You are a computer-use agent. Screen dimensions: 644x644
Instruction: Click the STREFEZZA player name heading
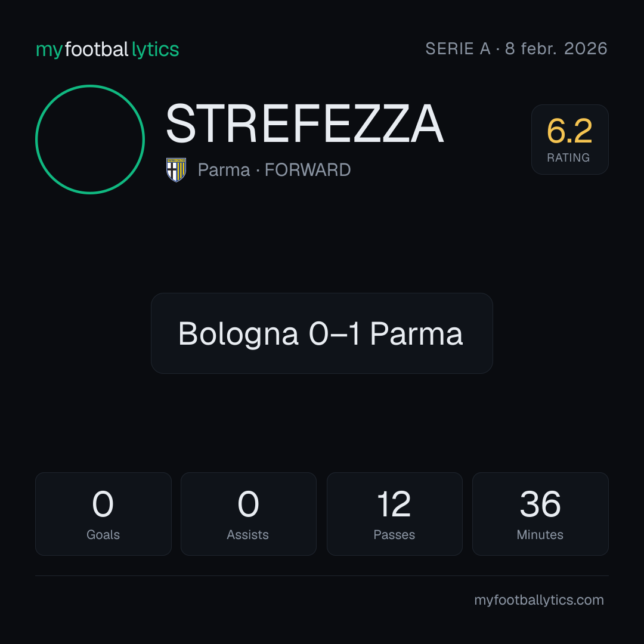304,123
